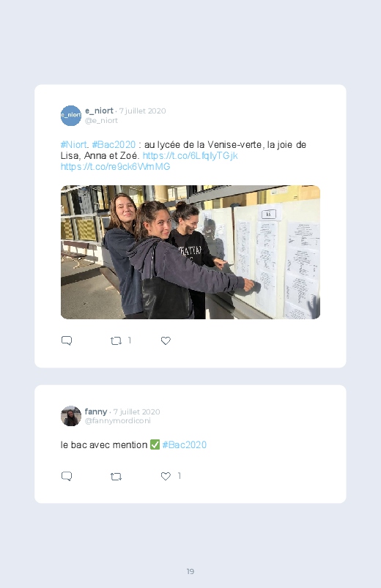Click the fanny display name
The width and height of the screenshot is (381, 588).
(x=96, y=412)
